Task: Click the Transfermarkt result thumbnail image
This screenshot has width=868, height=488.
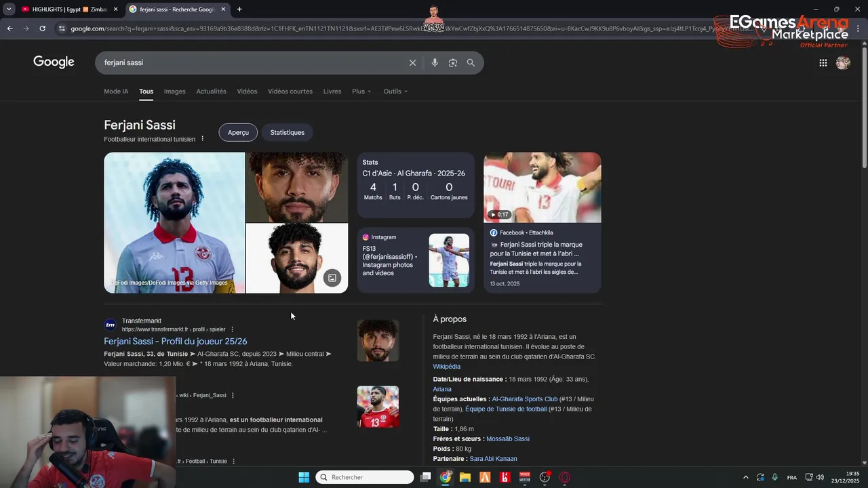Action: click(x=378, y=341)
